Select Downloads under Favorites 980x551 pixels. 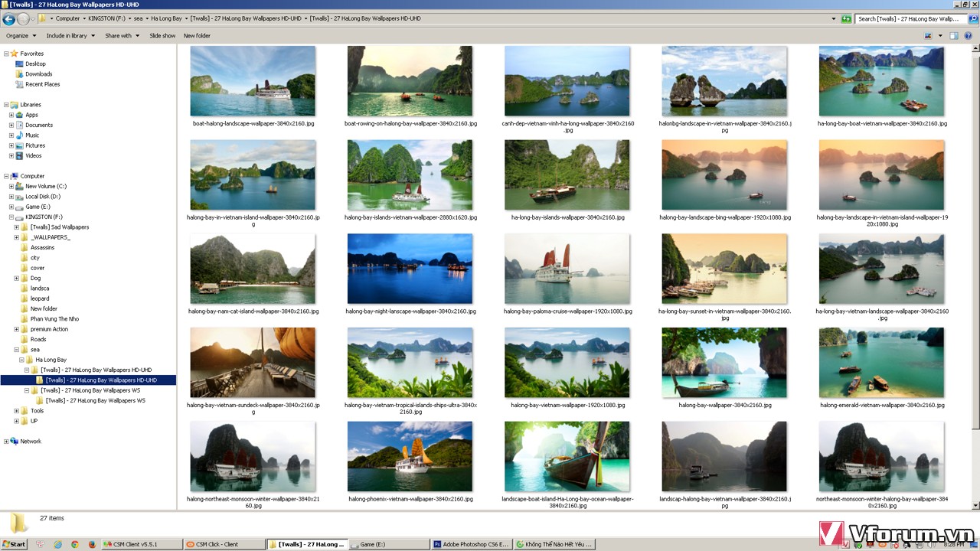38,74
